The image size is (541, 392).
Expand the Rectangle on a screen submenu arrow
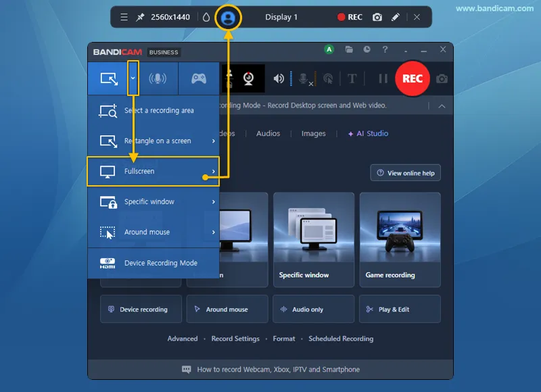tap(213, 141)
